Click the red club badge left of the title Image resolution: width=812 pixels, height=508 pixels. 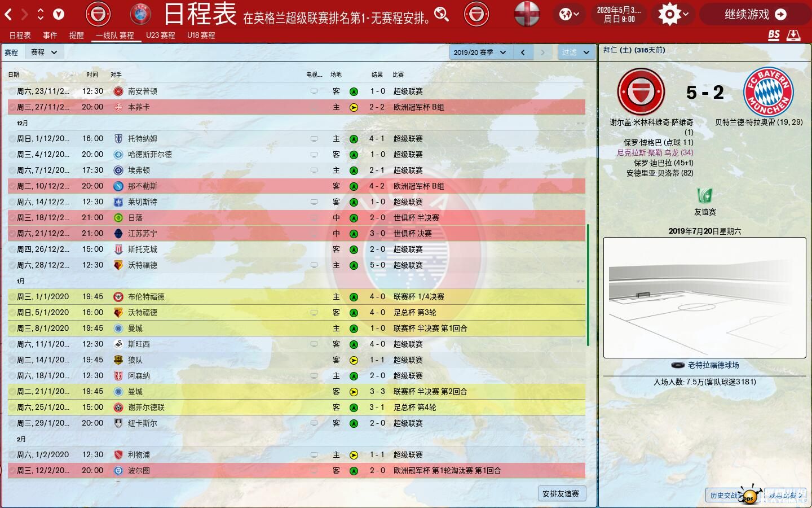(x=98, y=14)
